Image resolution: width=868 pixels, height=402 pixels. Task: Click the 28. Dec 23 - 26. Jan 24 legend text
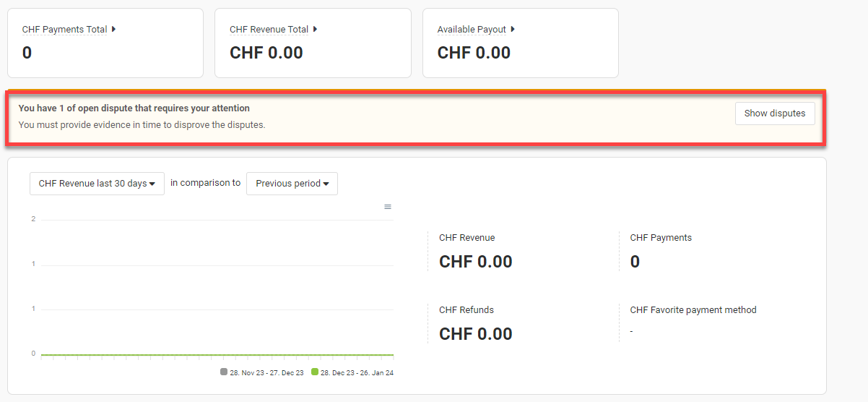point(357,372)
